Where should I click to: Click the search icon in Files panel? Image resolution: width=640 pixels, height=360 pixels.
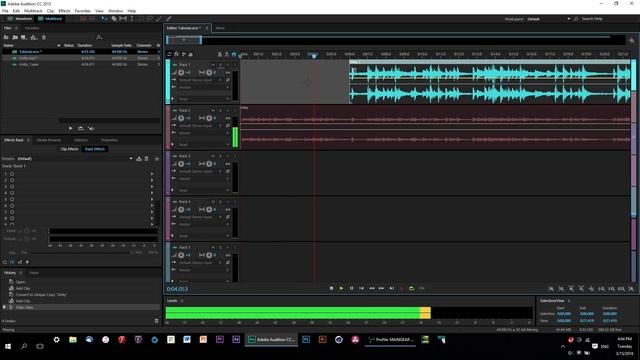pyautogui.click(x=99, y=37)
